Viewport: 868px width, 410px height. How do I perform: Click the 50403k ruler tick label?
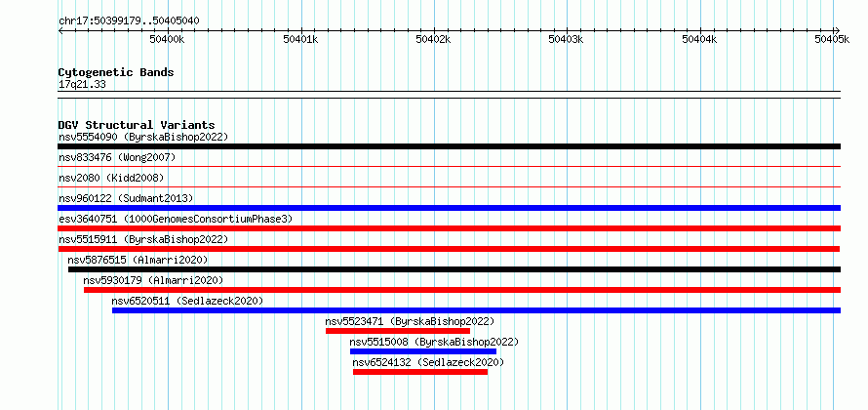pyautogui.click(x=566, y=39)
